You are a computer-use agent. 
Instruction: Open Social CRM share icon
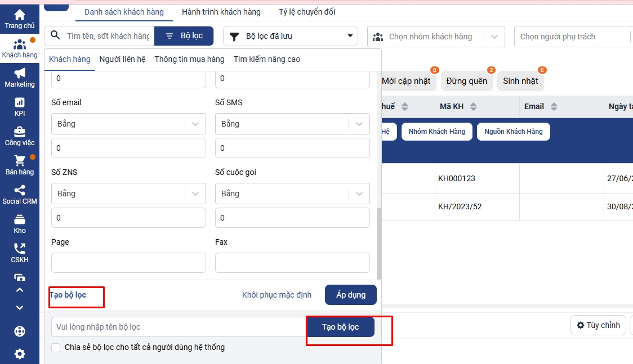(20, 191)
